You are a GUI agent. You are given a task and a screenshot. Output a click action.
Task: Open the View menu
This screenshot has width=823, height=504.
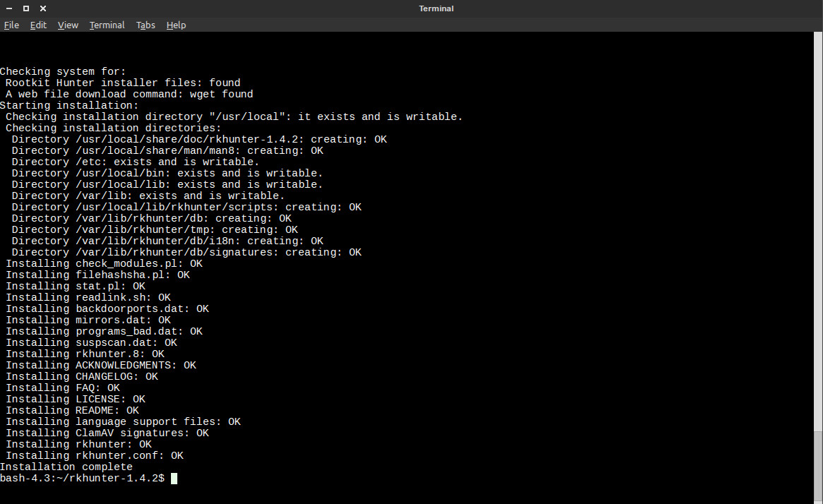tap(68, 25)
